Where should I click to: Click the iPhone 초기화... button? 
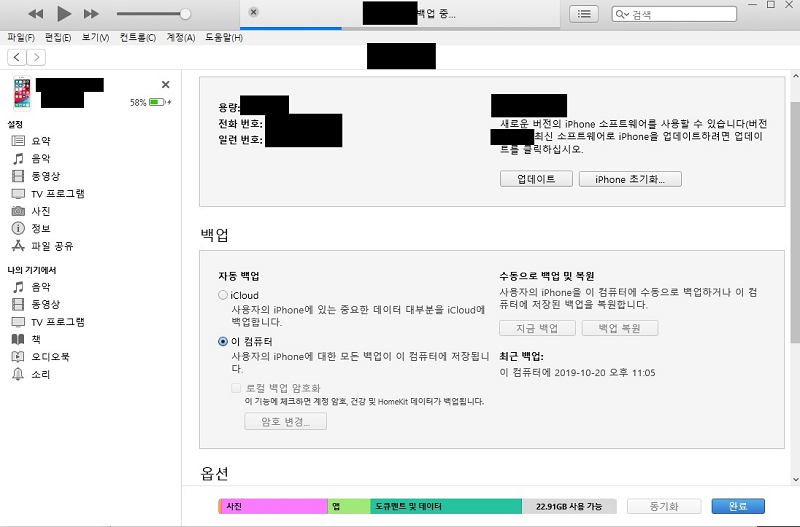630,179
